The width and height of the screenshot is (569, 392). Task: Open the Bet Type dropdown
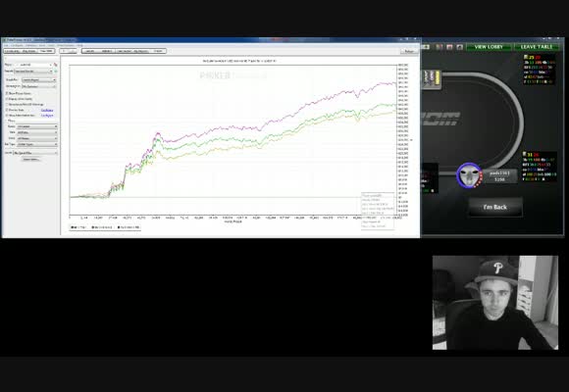click(x=37, y=144)
